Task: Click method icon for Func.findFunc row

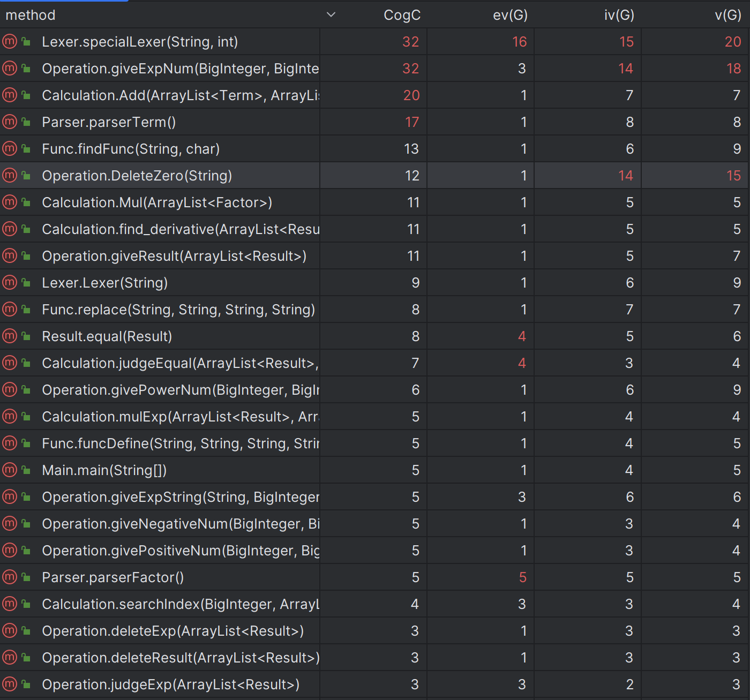Action: pyautogui.click(x=10, y=148)
